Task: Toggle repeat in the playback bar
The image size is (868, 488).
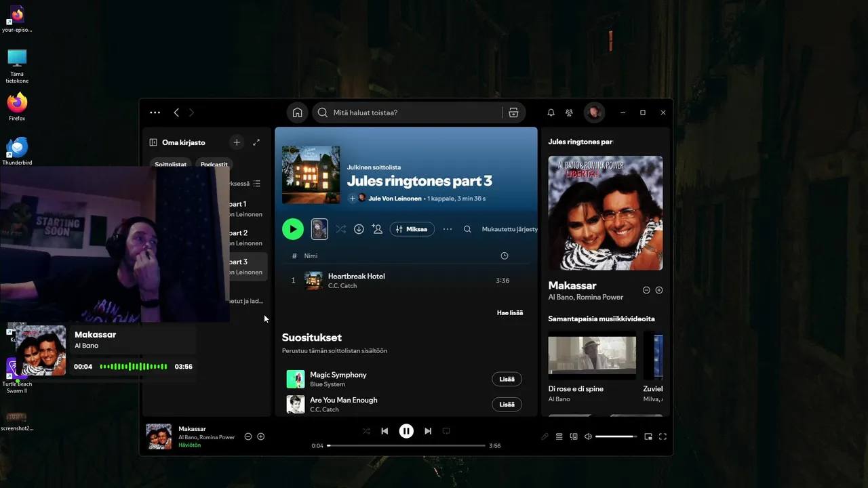Action: click(x=446, y=431)
